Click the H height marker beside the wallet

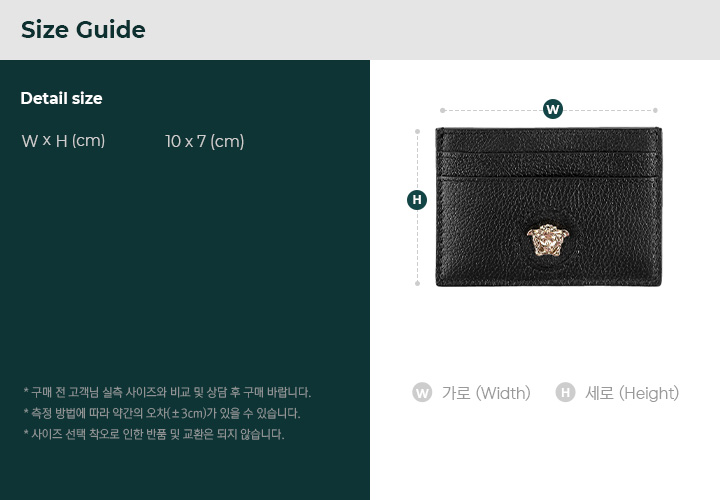tap(417, 200)
